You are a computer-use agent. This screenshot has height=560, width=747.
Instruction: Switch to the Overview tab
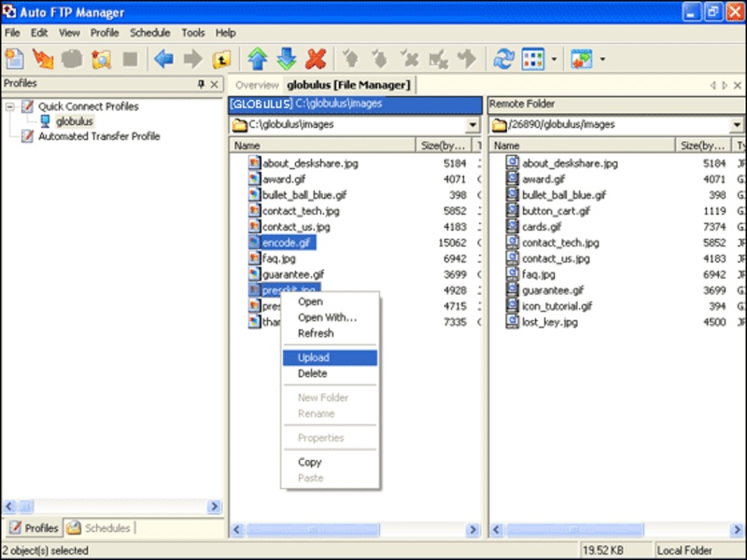coord(257,85)
